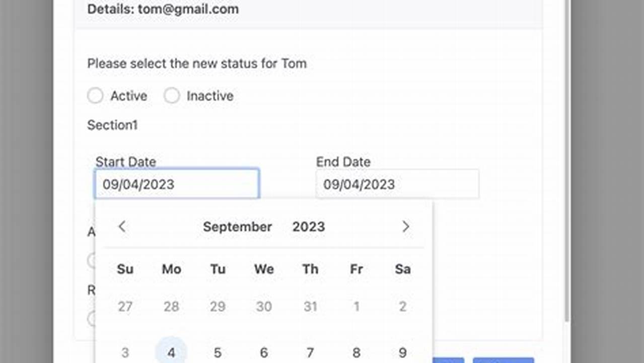Click the previous month chevron arrow
Screen dimensions: 644x363
(x=122, y=227)
